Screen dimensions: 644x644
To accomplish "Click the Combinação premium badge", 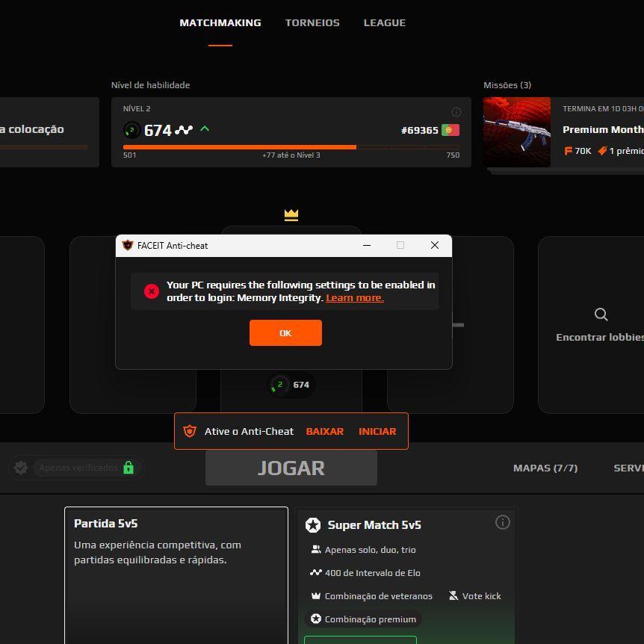I will tap(364, 619).
